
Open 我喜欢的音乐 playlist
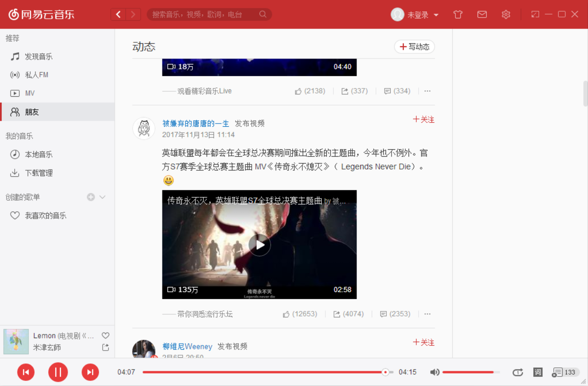[x=57, y=216]
